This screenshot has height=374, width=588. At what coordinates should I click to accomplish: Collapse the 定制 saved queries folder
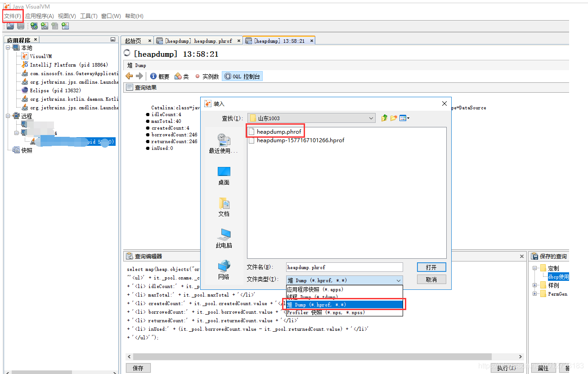535,268
